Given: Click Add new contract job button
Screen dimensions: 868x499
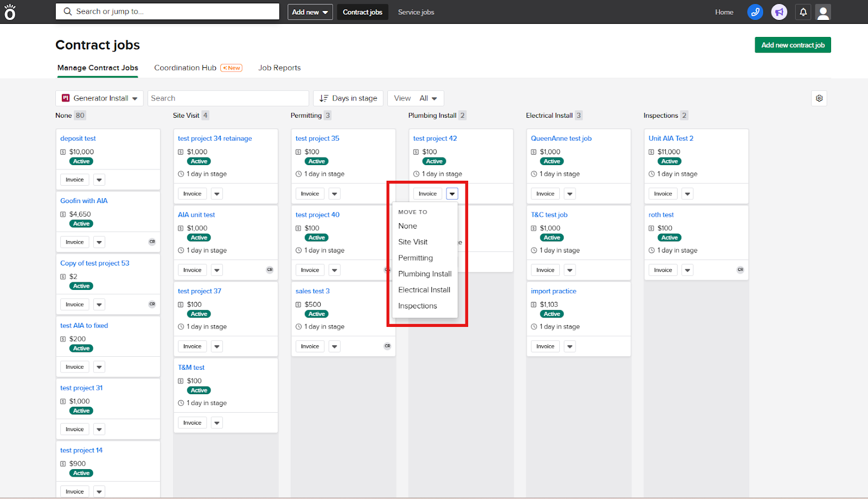Looking at the screenshot, I should pos(792,45).
